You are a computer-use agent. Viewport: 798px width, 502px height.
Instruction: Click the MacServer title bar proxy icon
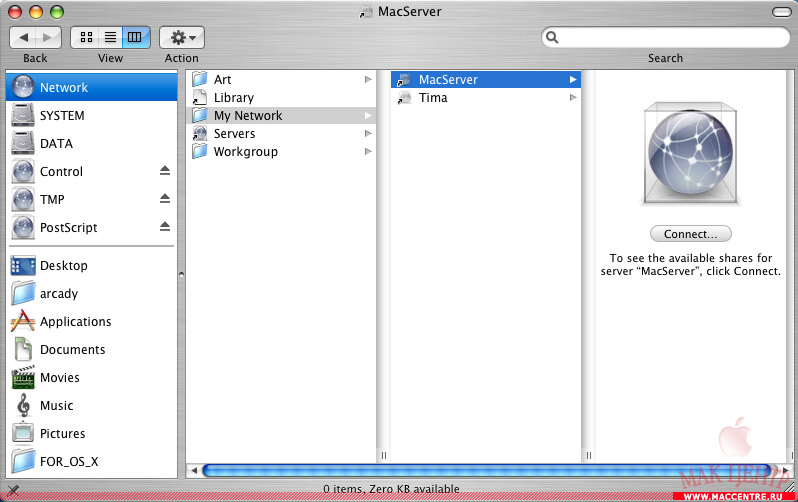click(365, 11)
